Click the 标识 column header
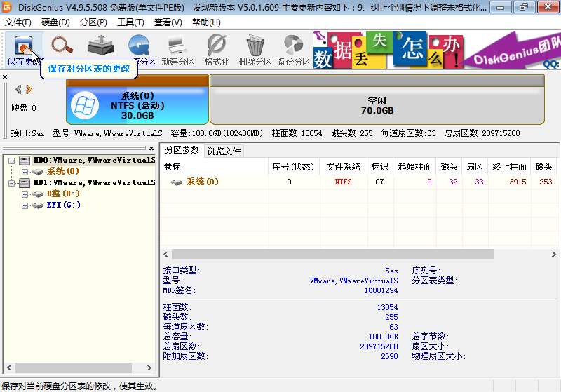 [379, 167]
